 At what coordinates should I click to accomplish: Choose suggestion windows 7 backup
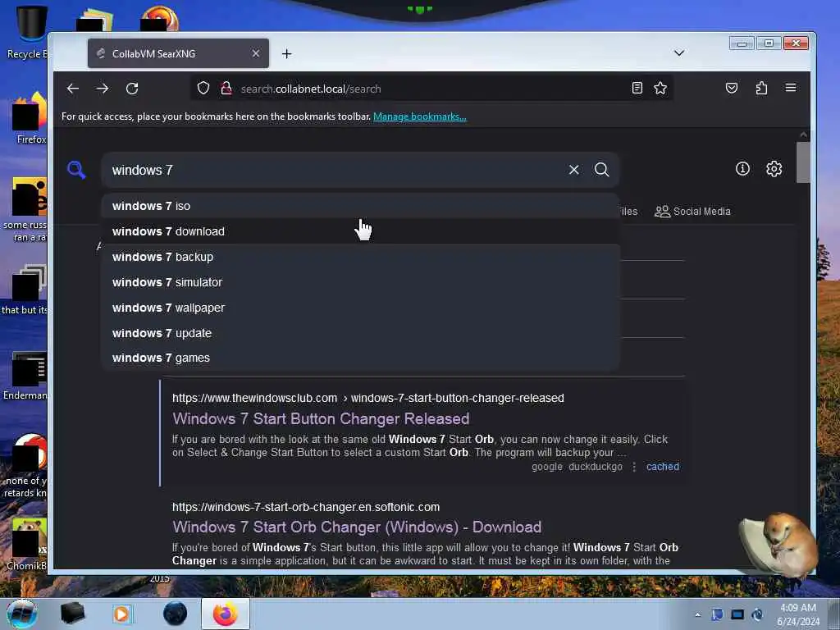[360, 257]
